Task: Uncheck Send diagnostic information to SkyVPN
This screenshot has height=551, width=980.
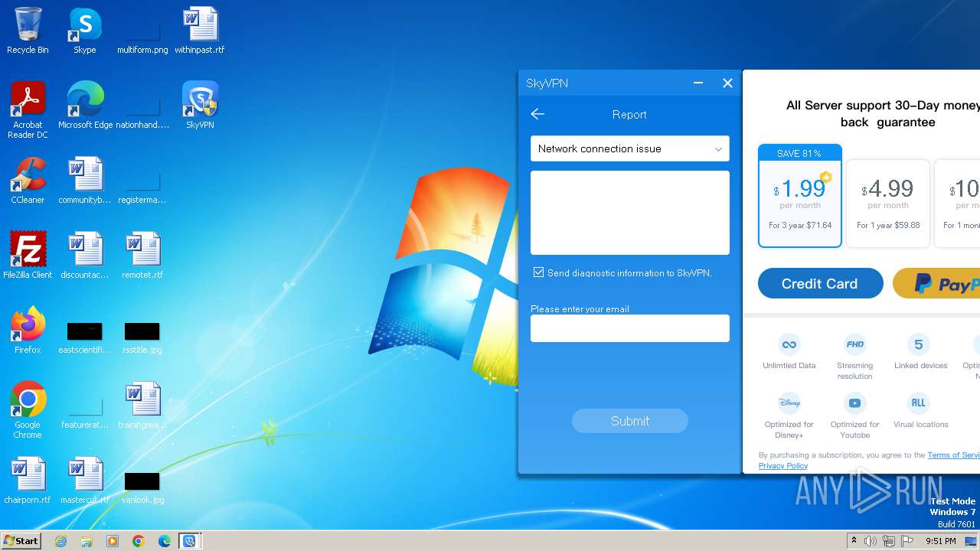Action: pos(538,272)
